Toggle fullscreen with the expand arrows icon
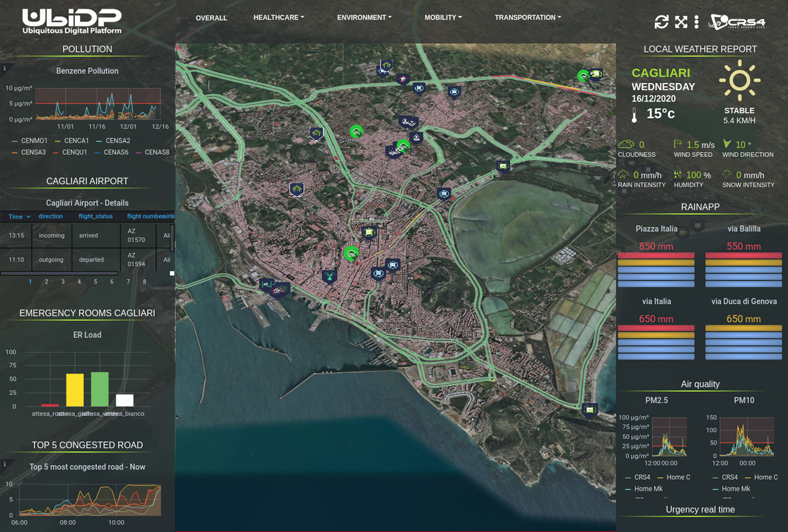The width and height of the screenshot is (788, 532). 681,22
